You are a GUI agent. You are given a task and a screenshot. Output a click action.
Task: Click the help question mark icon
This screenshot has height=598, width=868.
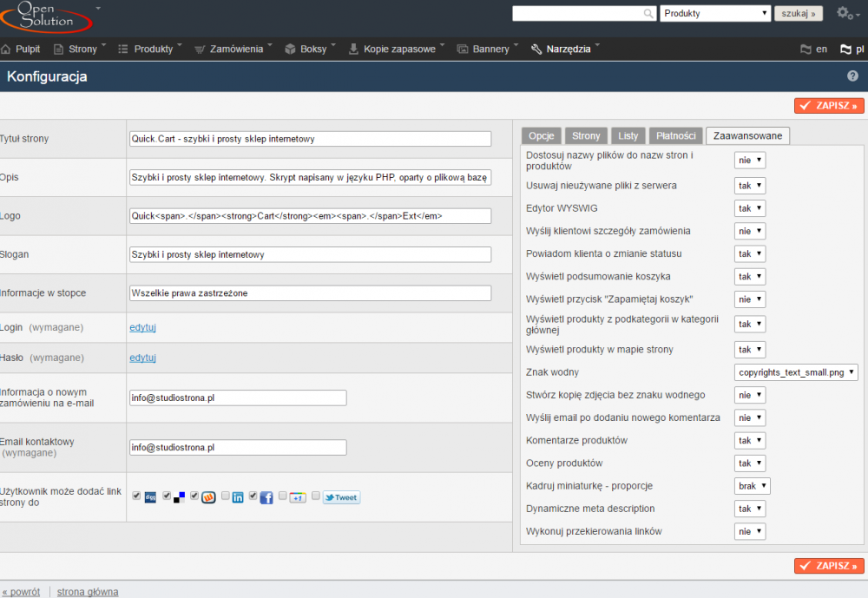(x=852, y=76)
